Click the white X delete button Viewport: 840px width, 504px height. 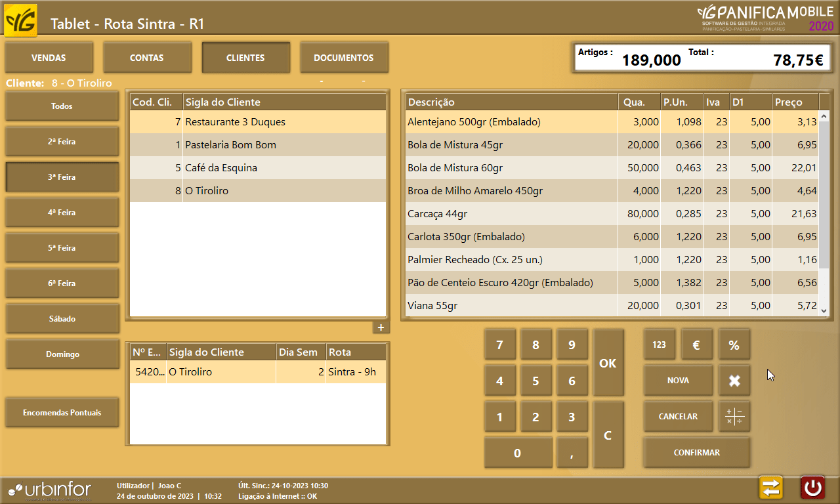click(x=734, y=381)
